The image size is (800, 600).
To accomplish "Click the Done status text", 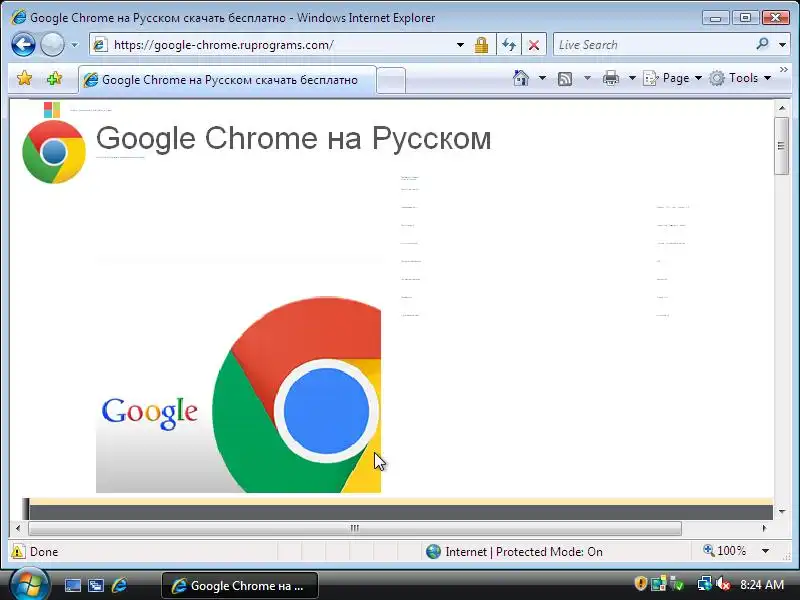I will click(44, 552).
